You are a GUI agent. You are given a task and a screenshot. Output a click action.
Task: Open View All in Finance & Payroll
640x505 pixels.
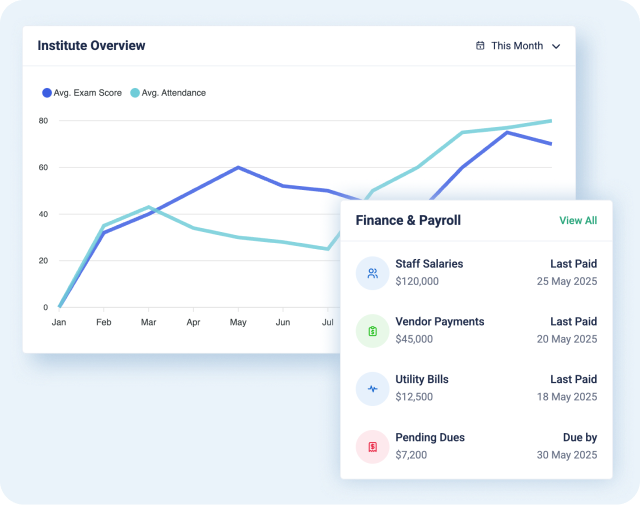pyautogui.click(x=578, y=221)
